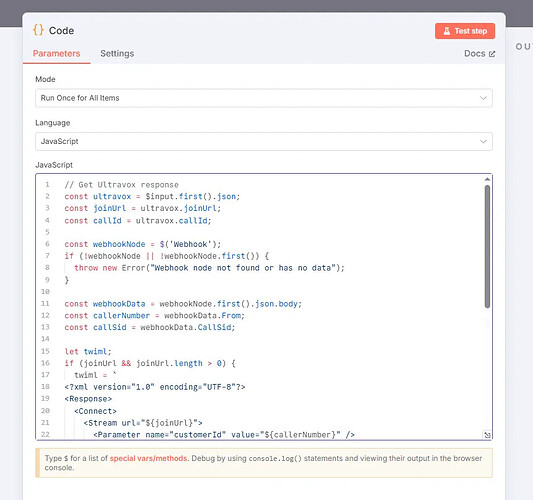Expand the Mode dropdown chevron

pyautogui.click(x=483, y=98)
